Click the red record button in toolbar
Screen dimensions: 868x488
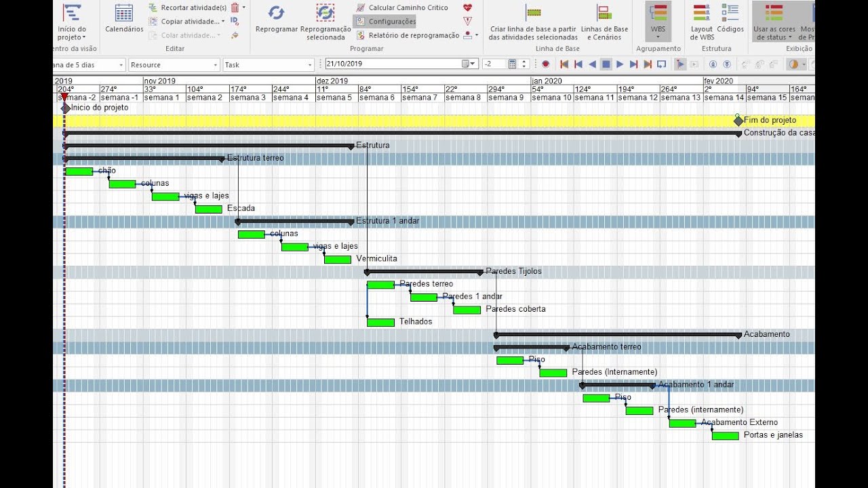(545, 64)
